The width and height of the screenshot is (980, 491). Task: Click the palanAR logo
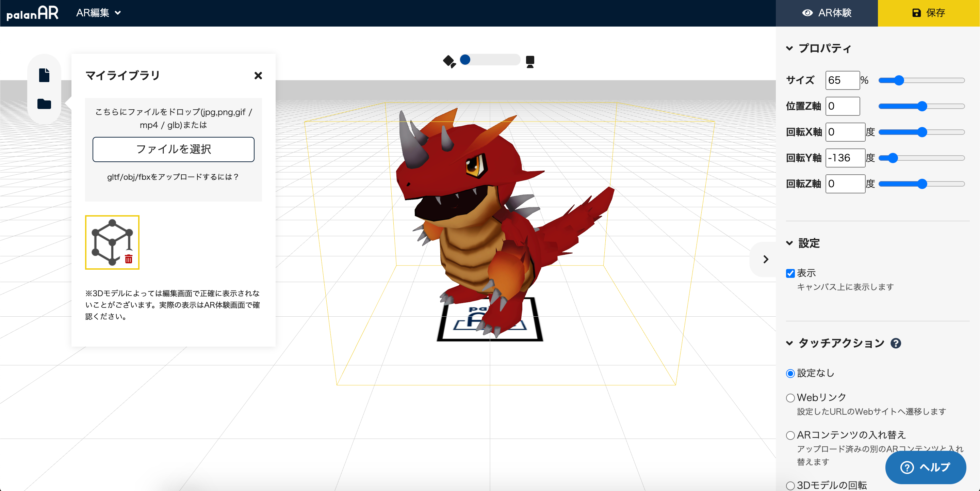32,13
